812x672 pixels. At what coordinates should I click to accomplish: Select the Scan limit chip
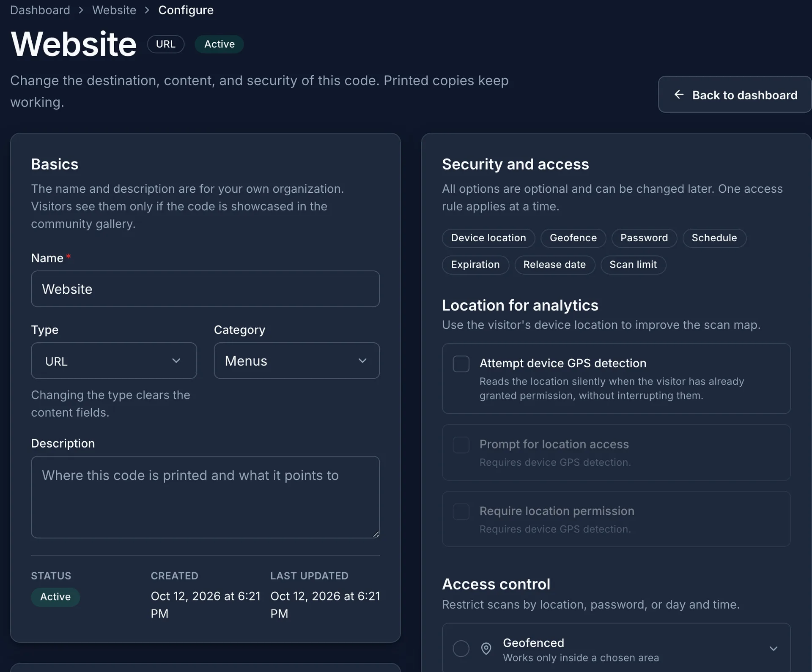point(633,265)
